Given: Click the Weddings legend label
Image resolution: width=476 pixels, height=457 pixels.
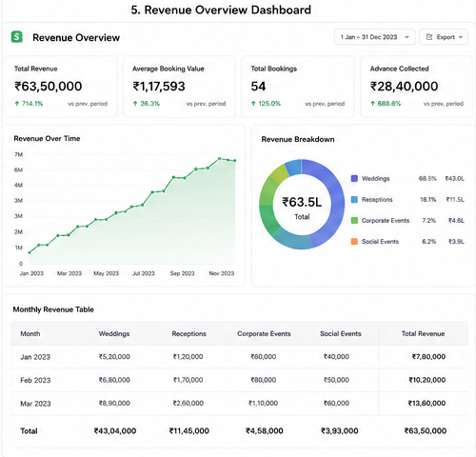Looking at the screenshot, I should tap(375, 178).
